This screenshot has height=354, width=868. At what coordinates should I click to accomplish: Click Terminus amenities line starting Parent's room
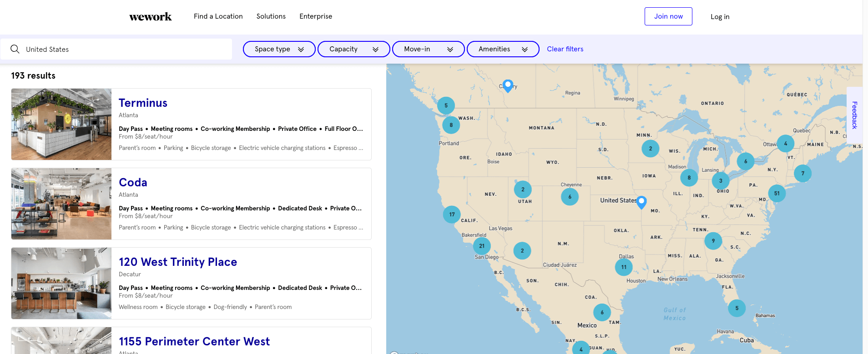point(241,148)
